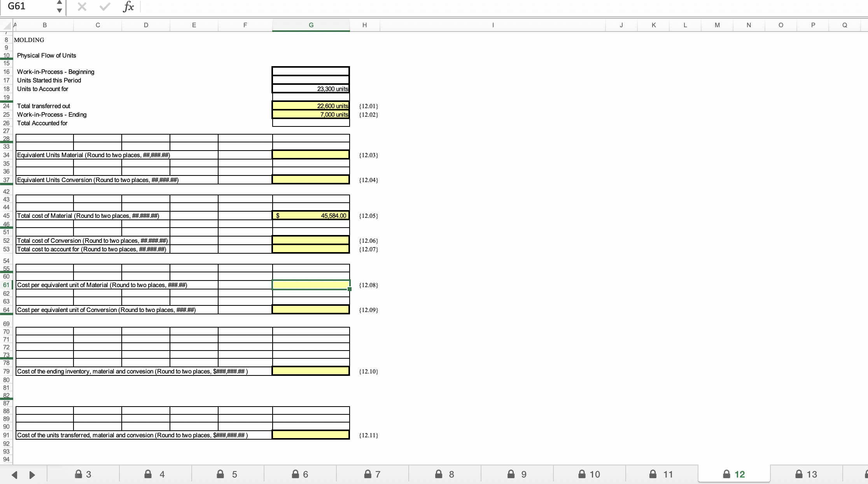Click the {12.08} reference label
868x484 pixels.
(369, 285)
